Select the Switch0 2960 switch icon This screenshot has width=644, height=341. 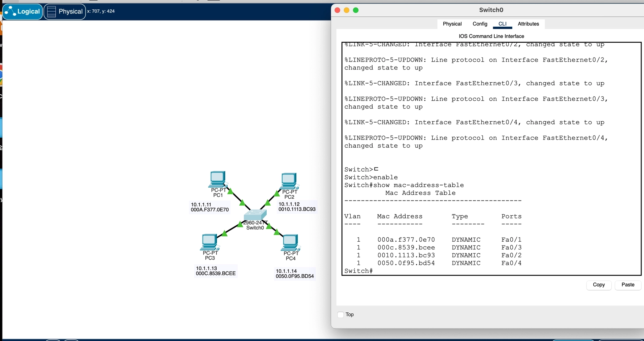click(x=255, y=215)
